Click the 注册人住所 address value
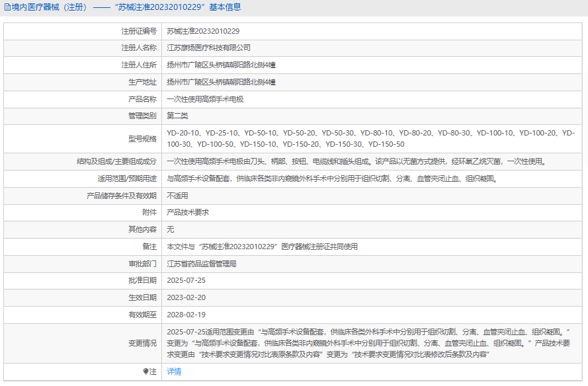The width and height of the screenshot is (588, 386). tap(222, 65)
